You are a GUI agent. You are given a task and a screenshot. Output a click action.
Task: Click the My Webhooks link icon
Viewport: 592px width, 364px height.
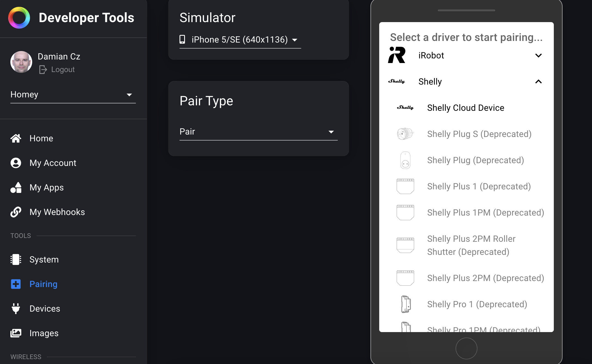[x=16, y=212]
